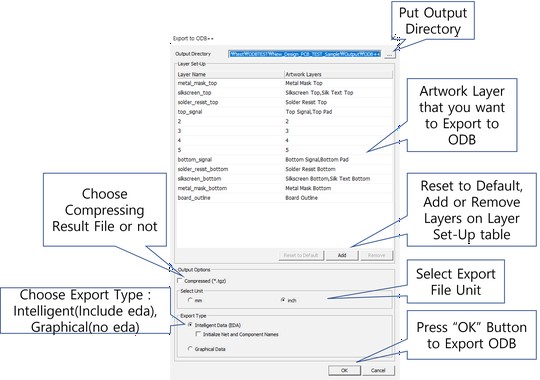Click the Add layer button

[x=342, y=255]
